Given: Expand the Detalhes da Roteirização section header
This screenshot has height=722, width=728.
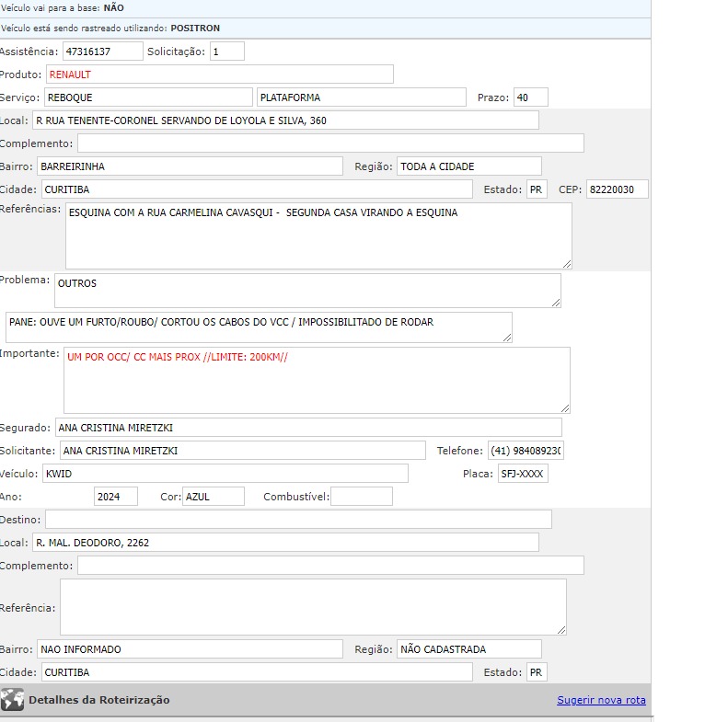Looking at the screenshot, I should coord(99,700).
